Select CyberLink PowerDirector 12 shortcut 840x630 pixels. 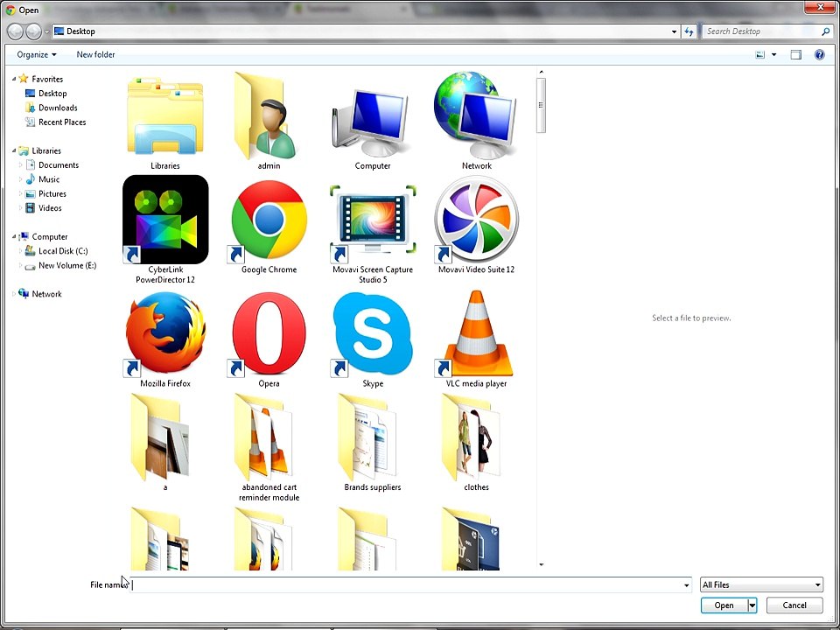tap(165, 220)
